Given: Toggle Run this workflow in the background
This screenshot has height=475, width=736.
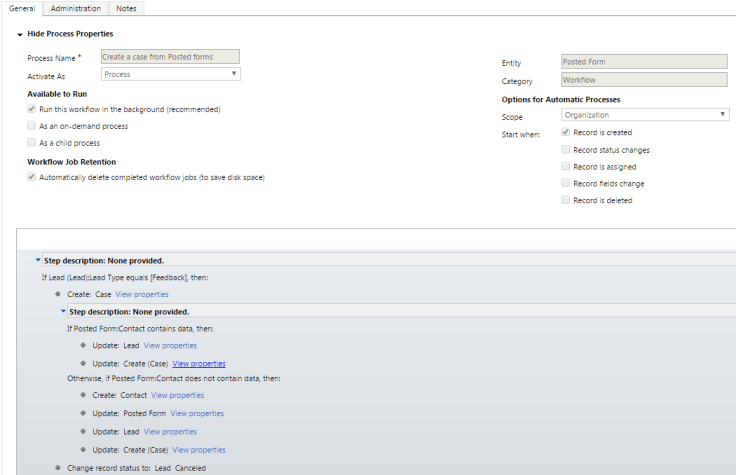Looking at the screenshot, I should click(32, 109).
